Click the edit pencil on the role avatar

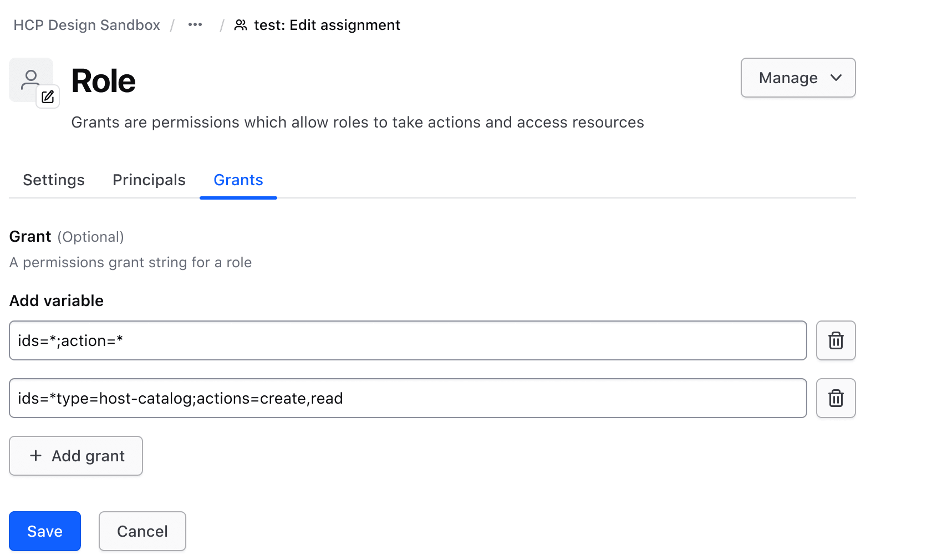48,97
